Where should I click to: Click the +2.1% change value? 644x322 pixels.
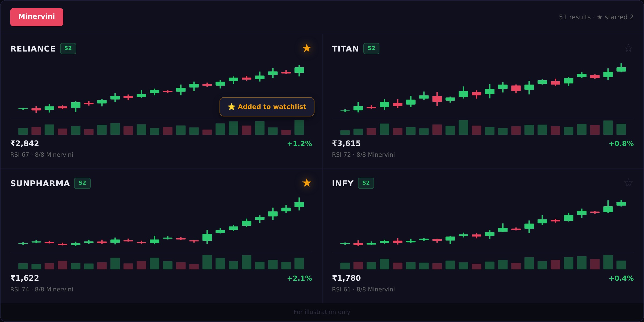pyautogui.click(x=299, y=279)
